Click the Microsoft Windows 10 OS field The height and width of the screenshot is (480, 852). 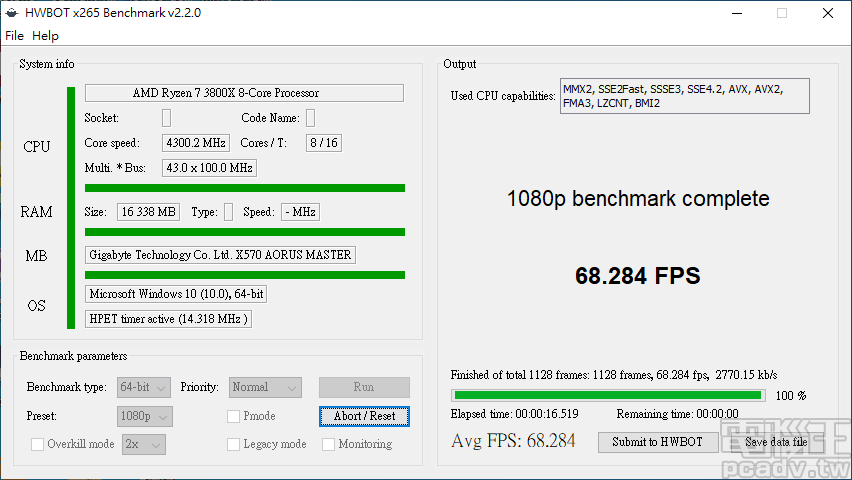(176, 294)
